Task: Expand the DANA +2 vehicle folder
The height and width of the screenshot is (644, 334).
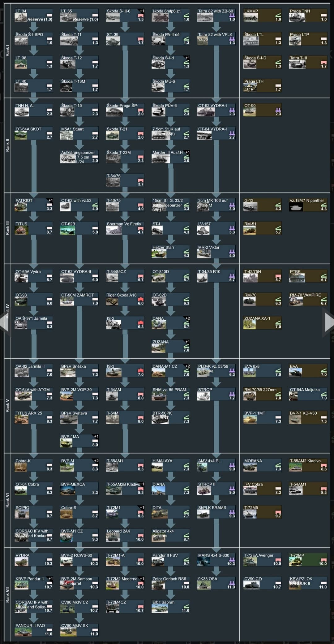Action: [171, 322]
